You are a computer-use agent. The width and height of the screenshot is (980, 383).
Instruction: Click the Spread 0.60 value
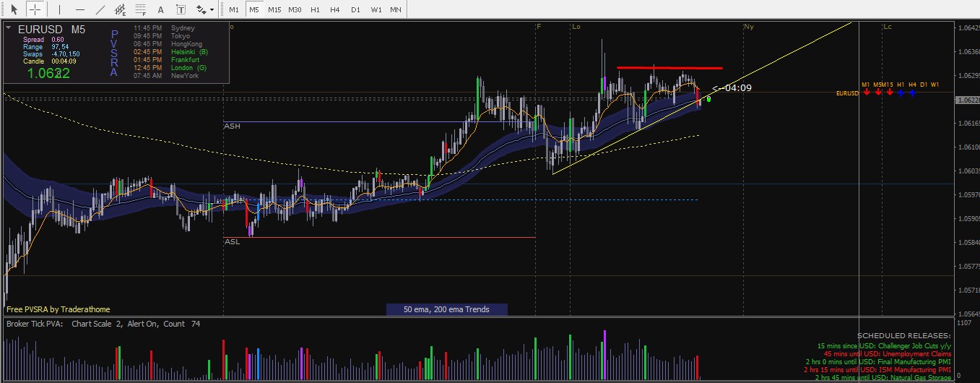click(57, 40)
